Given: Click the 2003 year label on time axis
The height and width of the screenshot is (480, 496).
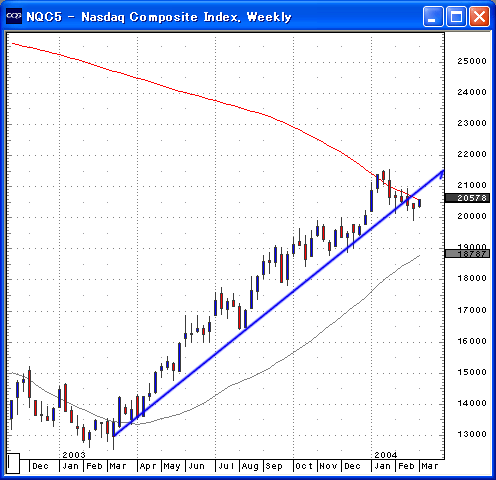Looking at the screenshot, I should click(x=74, y=455).
